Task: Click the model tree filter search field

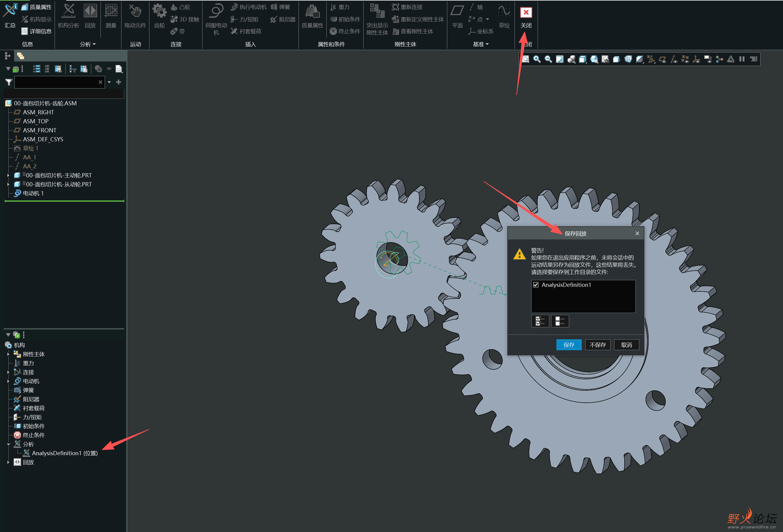Action: coord(56,82)
